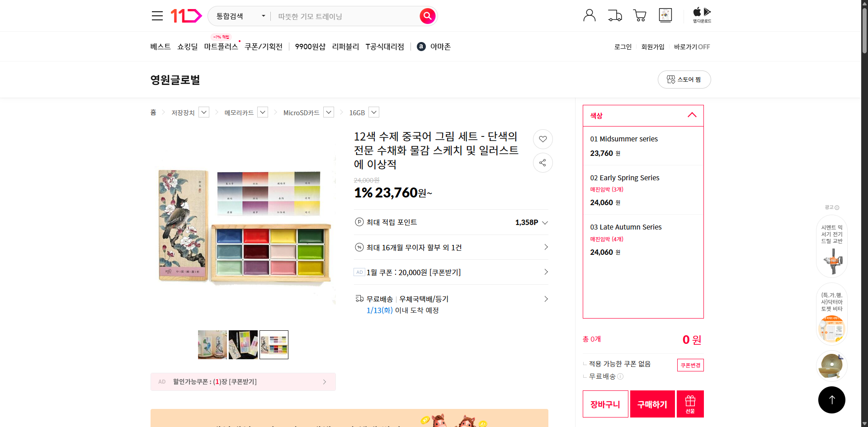Open the account profile icon
Viewport: 868px width, 427px height.
pos(589,15)
